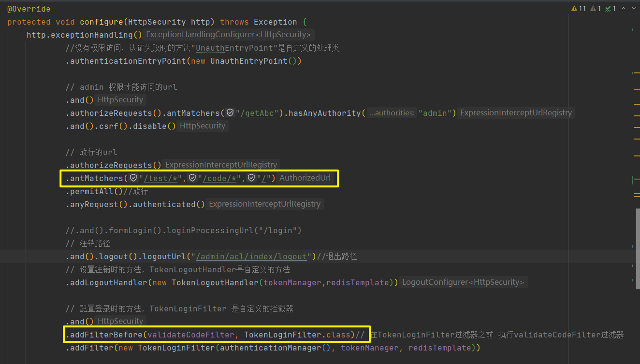Place cursor on the configure method name
The height and width of the screenshot is (364, 640).
click(x=102, y=22)
